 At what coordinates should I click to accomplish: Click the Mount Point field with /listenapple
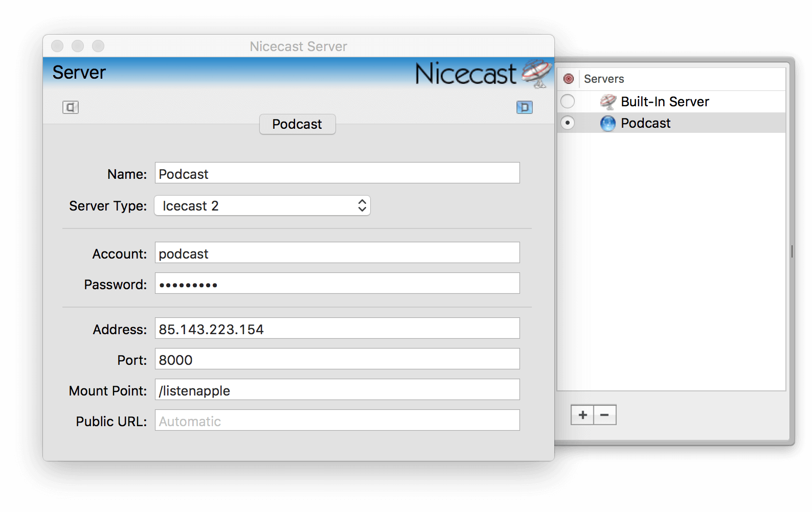[337, 390]
